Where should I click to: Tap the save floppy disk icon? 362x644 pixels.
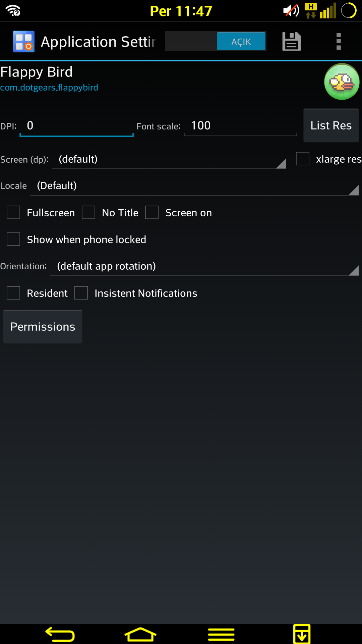[x=292, y=42]
